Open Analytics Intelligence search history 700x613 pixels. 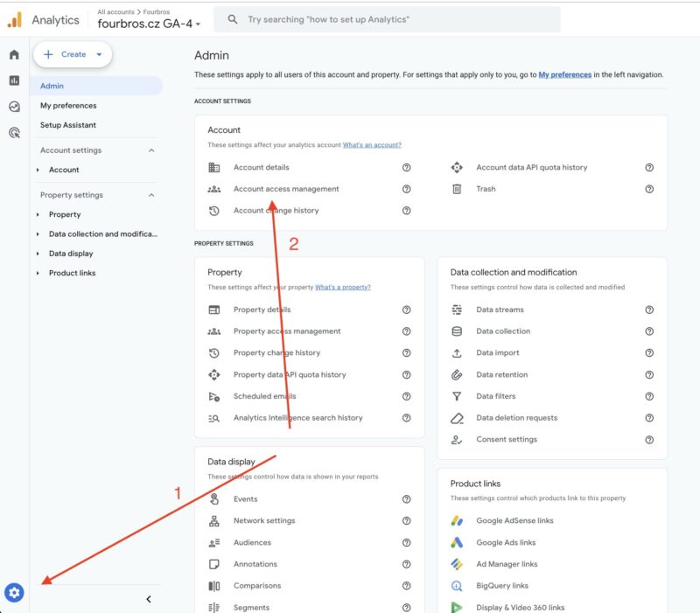pos(297,418)
